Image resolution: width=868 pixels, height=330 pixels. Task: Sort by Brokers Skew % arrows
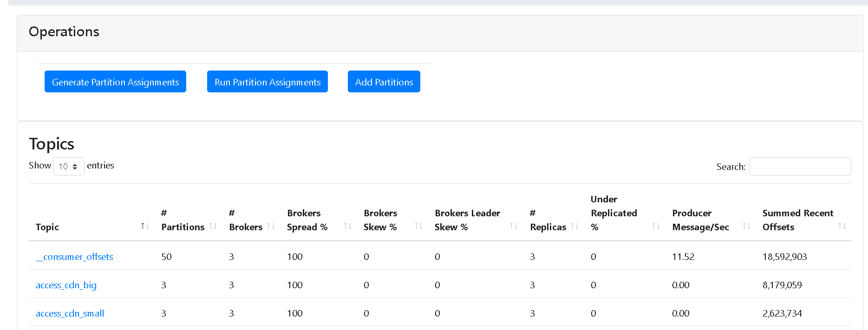coord(418,226)
